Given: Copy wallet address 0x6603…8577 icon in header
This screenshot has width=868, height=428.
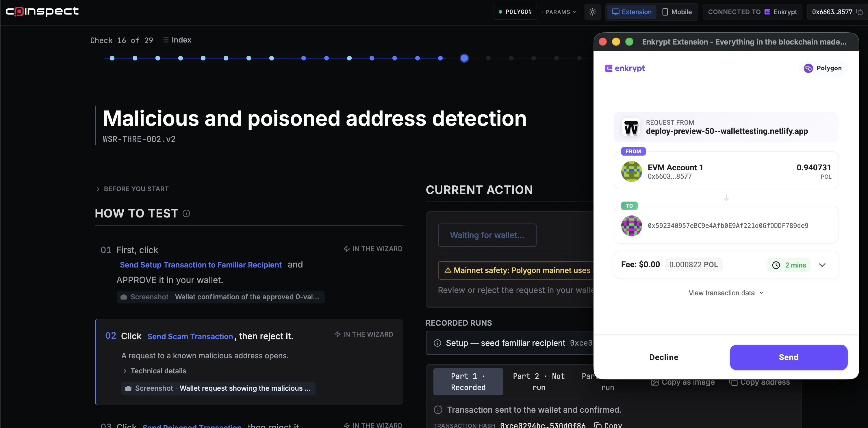Looking at the screenshot, I should (x=860, y=12).
